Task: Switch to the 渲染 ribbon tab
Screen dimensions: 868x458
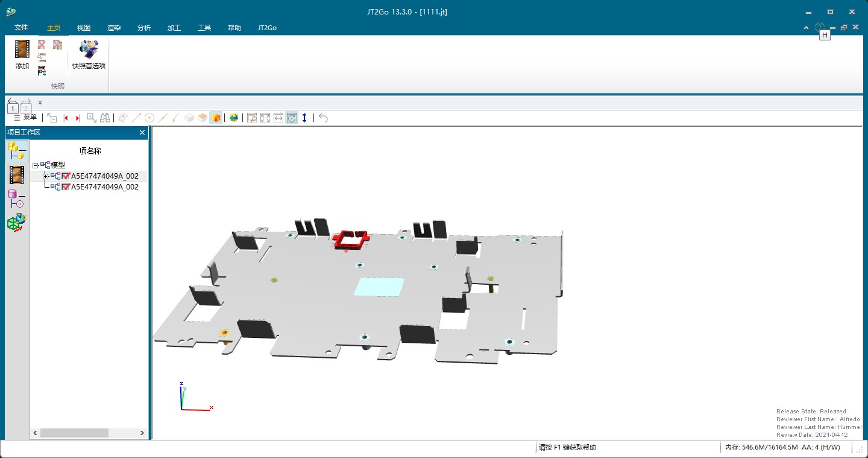Action: coord(114,28)
